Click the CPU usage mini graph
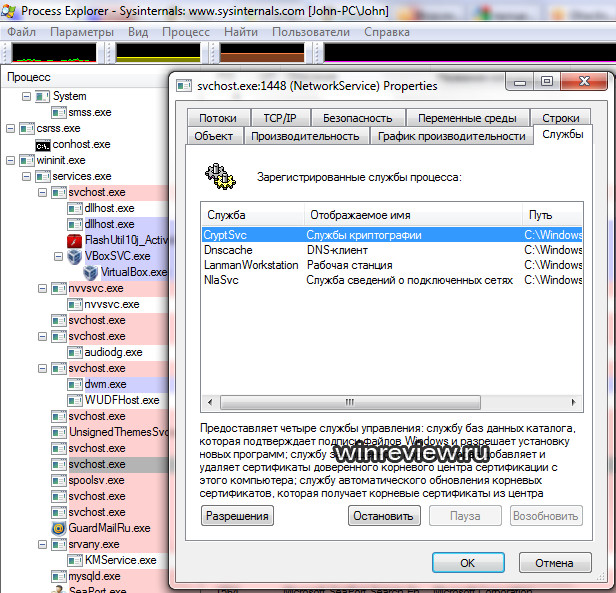Image resolution: width=616 pixels, height=593 pixels. [54, 53]
